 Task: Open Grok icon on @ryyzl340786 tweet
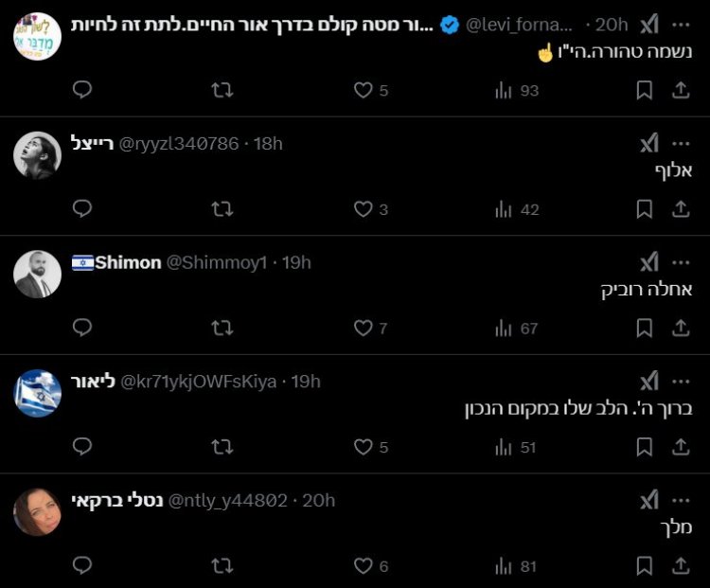pyautogui.click(x=648, y=143)
